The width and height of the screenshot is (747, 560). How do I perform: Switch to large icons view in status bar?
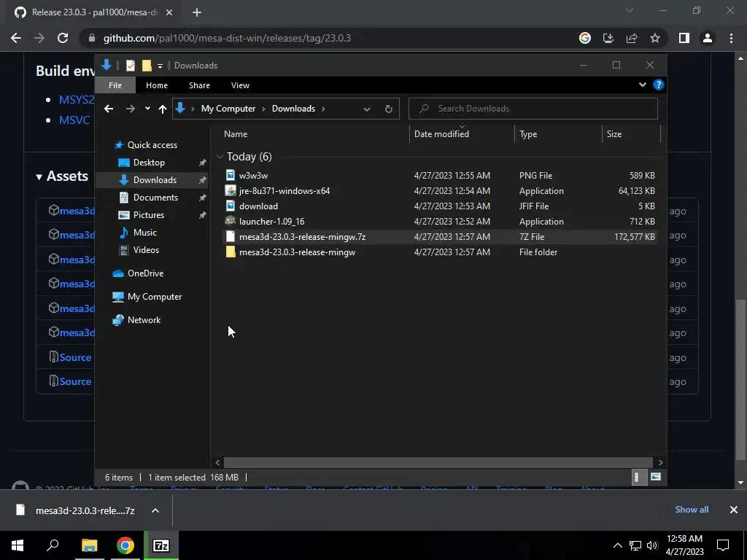click(x=656, y=477)
